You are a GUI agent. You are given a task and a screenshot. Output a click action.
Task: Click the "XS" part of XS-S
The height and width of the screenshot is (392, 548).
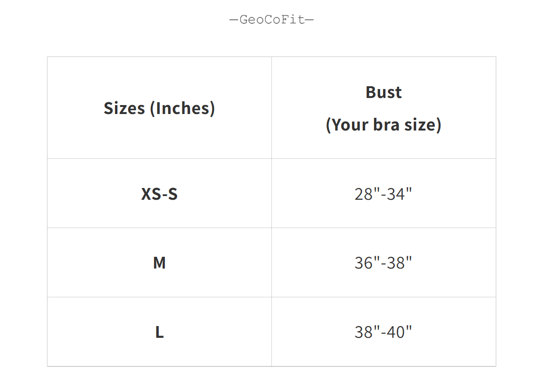coord(151,194)
